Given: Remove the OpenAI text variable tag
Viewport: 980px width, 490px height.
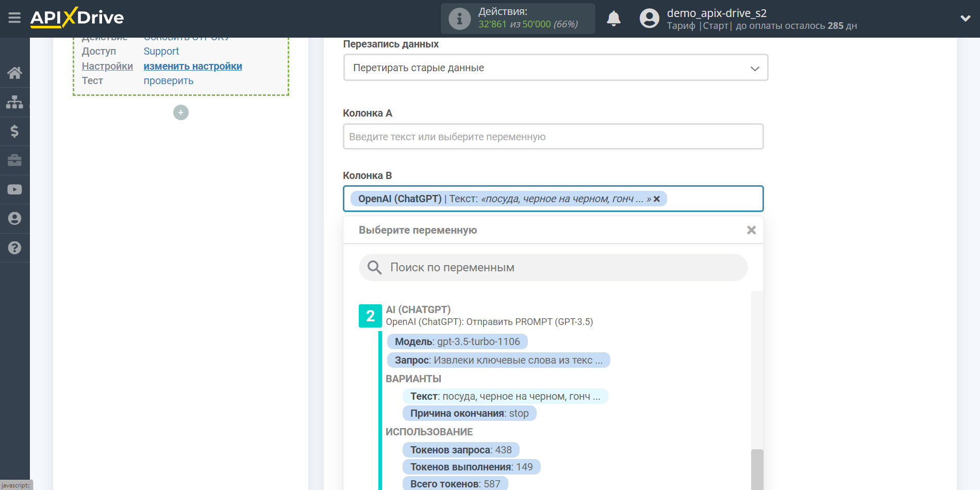Looking at the screenshot, I should point(657,199).
